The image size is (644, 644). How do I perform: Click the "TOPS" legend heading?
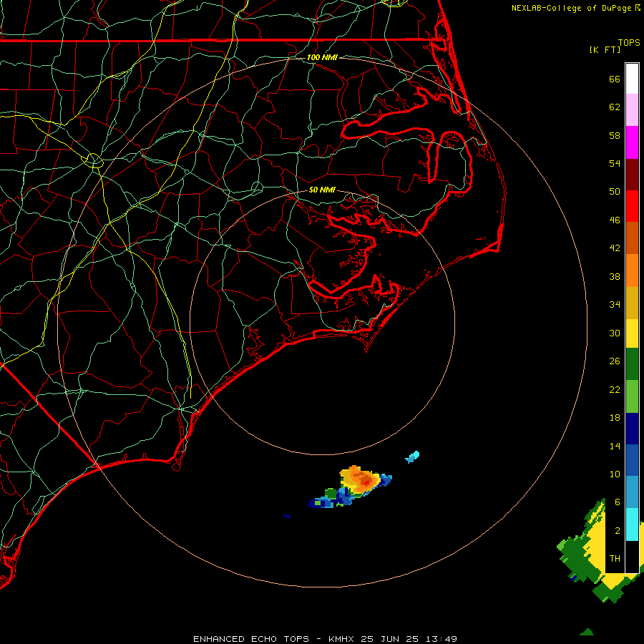(x=629, y=43)
